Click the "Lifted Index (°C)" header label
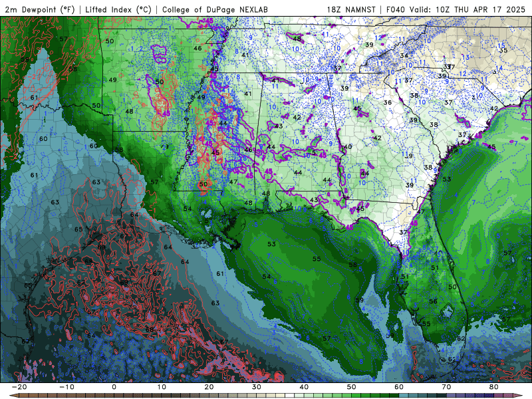532x399 pixels. [x=118, y=9]
